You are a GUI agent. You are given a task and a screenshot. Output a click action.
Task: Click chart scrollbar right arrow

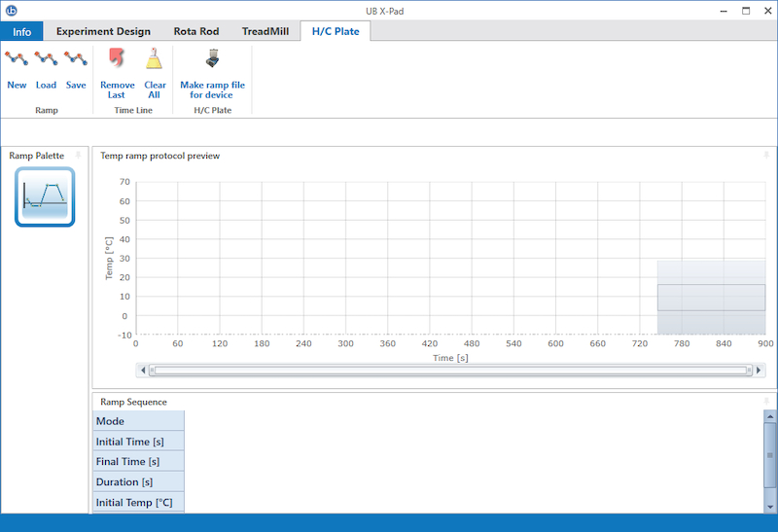click(x=759, y=371)
